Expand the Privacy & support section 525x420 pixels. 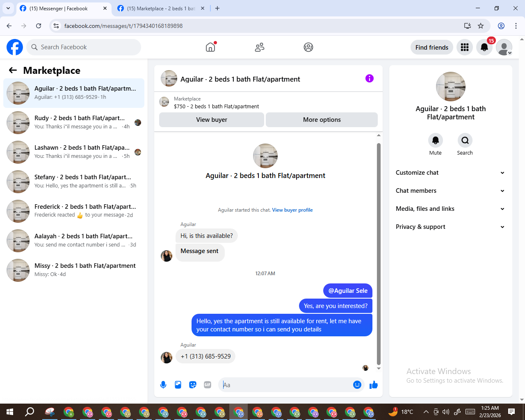tap(450, 227)
